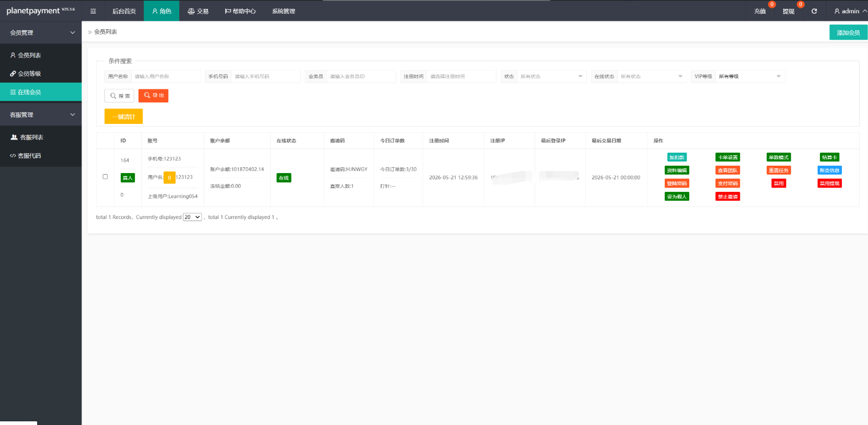
Task: Click the 今日订单数:3/30 text
Action: coord(398,169)
